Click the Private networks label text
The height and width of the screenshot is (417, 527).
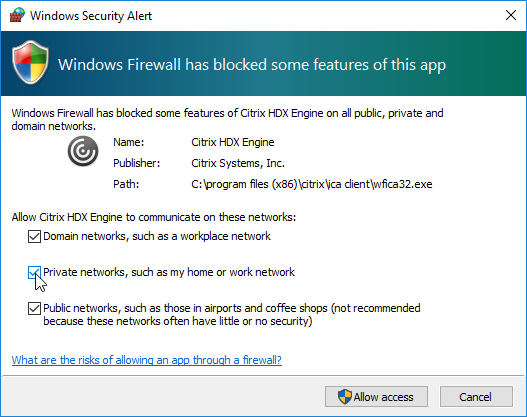point(169,272)
